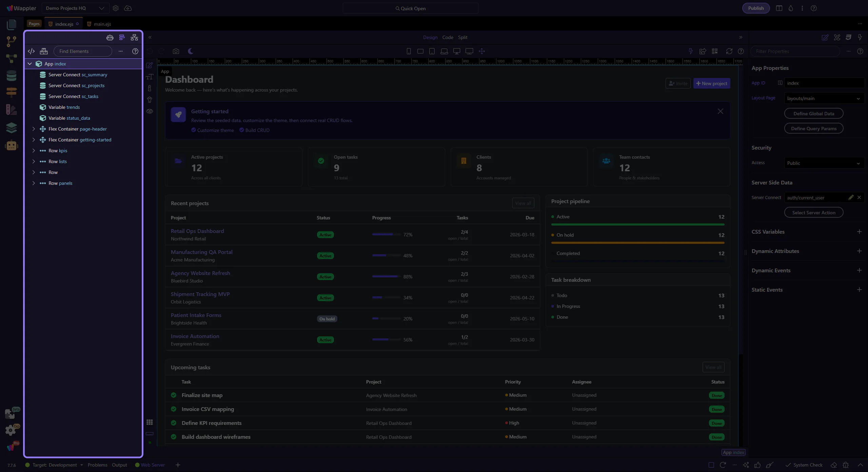Viewport: 868px width, 472px height.
Task: Click the Retail Ops Dashboard progress bar
Action: pos(386,234)
